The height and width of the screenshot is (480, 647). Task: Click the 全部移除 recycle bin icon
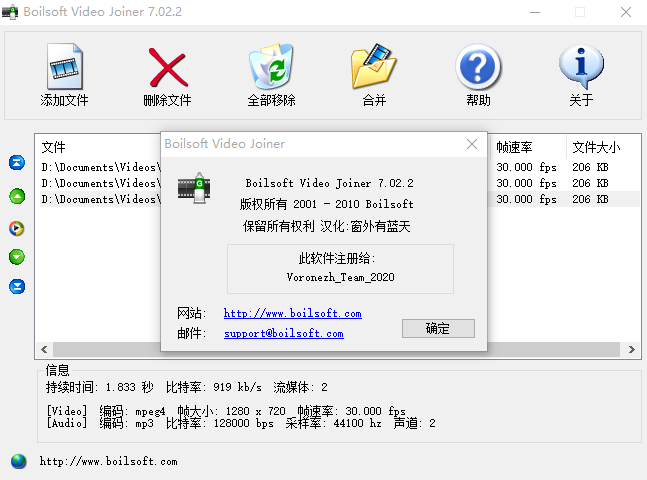pyautogui.click(x=271, y=66)
